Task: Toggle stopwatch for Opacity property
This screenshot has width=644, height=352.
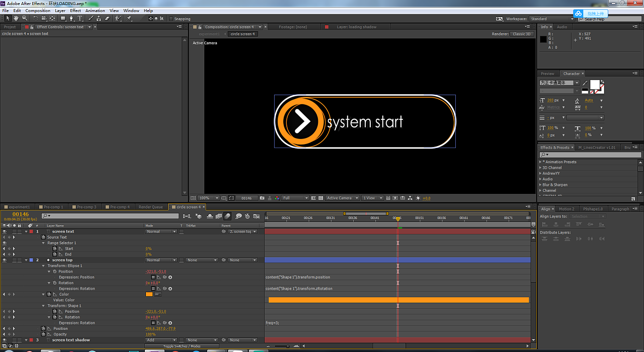Action: point(43,334)
